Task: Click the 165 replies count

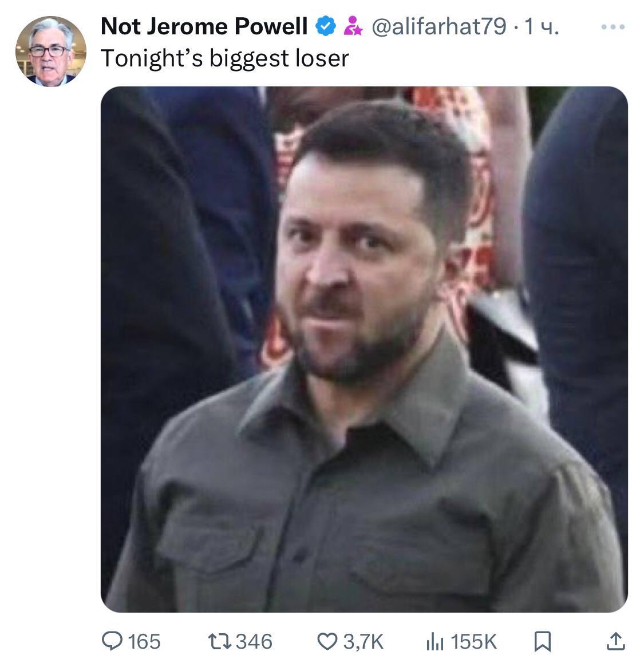Action: pyautogui.click(x=144, y=641)
